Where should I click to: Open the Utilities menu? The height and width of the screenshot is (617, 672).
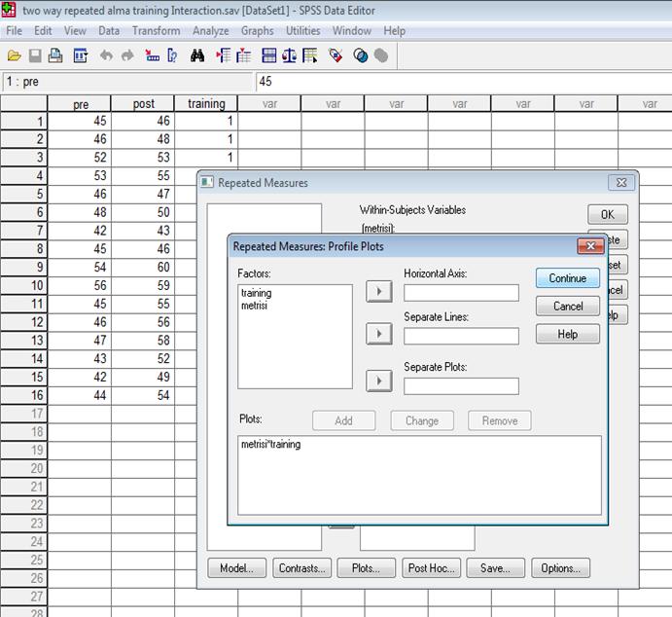click(x=303, y=31)
